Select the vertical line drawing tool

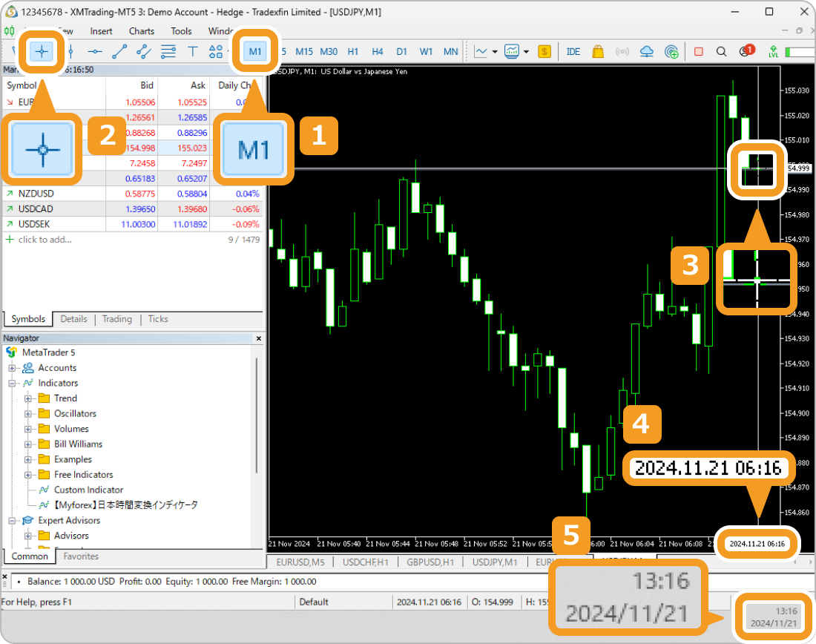(x=70, y=51)
